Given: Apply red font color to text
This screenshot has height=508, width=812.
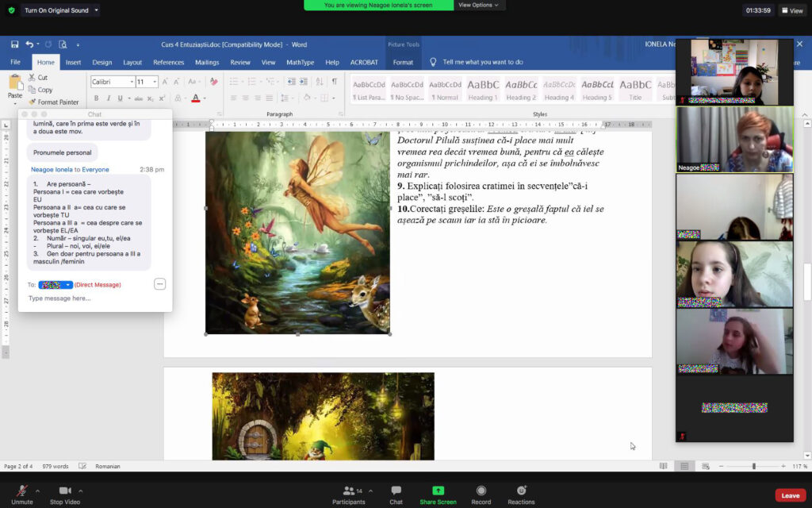Looking at the screenshot, I should [196, 98].
